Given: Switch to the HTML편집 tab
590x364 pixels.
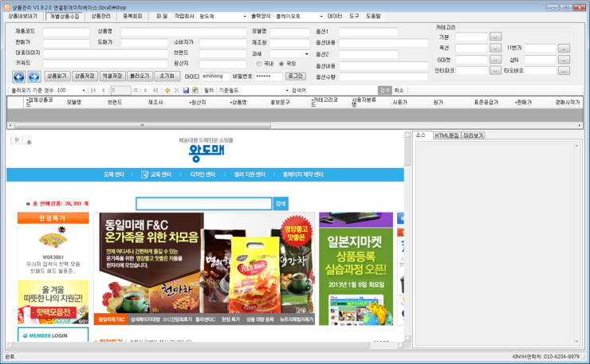Looking at the screenshot, I should click(446, 135).
